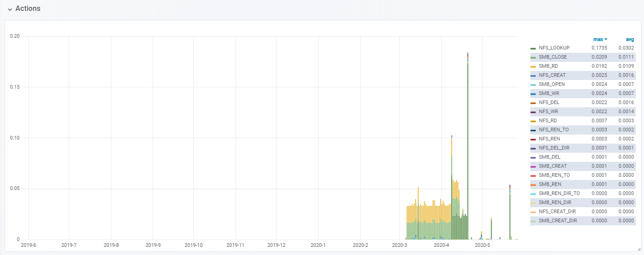Open color picker for NFS_DEL swatch
Screen dimensions: 644x255
[x=533, y=103]
